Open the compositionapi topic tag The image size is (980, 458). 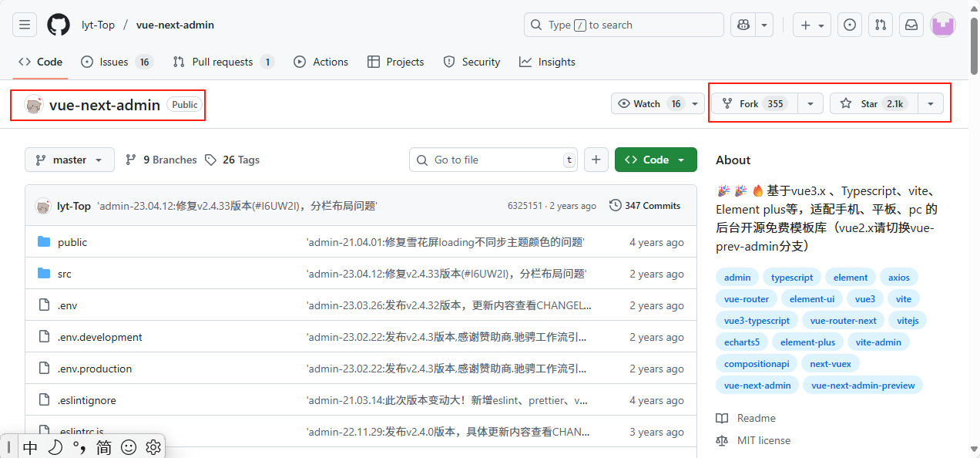pos(757,364)
